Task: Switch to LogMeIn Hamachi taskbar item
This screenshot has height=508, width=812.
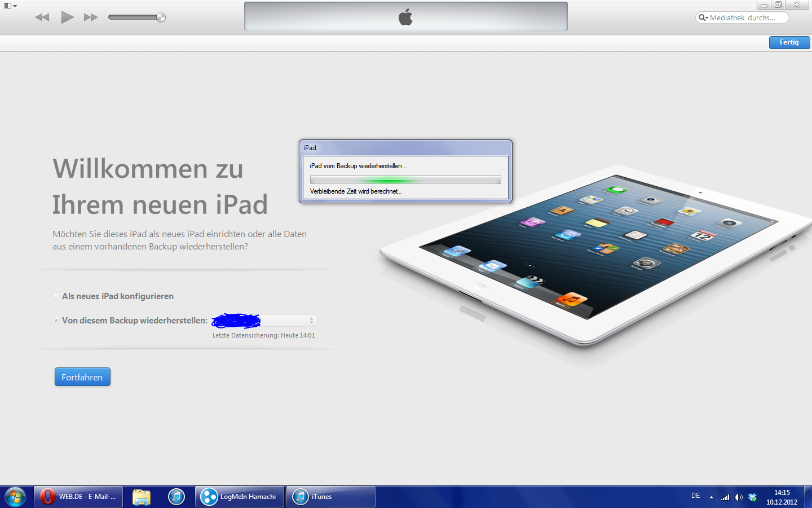Action: [240, 497]
